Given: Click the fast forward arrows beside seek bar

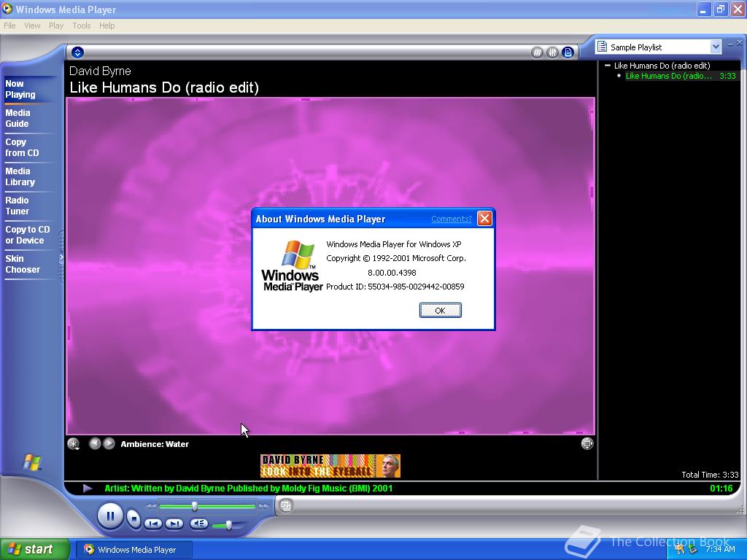Looking at the screenshot, I should [x=263, y=506].
